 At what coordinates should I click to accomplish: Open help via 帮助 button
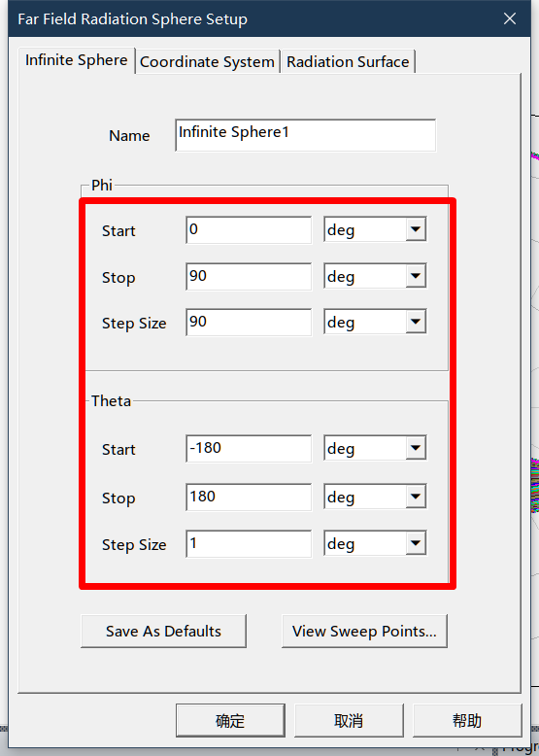tap(467, 721)
